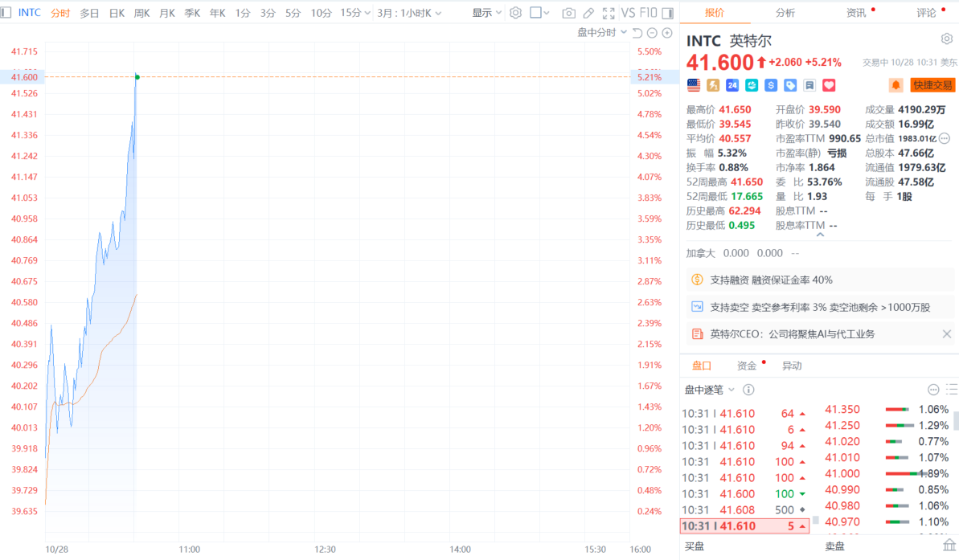Screen dimensions: 959x560
Task: Click the price alert bell icon
Action: pyautogui.click(x=895, y=85)
